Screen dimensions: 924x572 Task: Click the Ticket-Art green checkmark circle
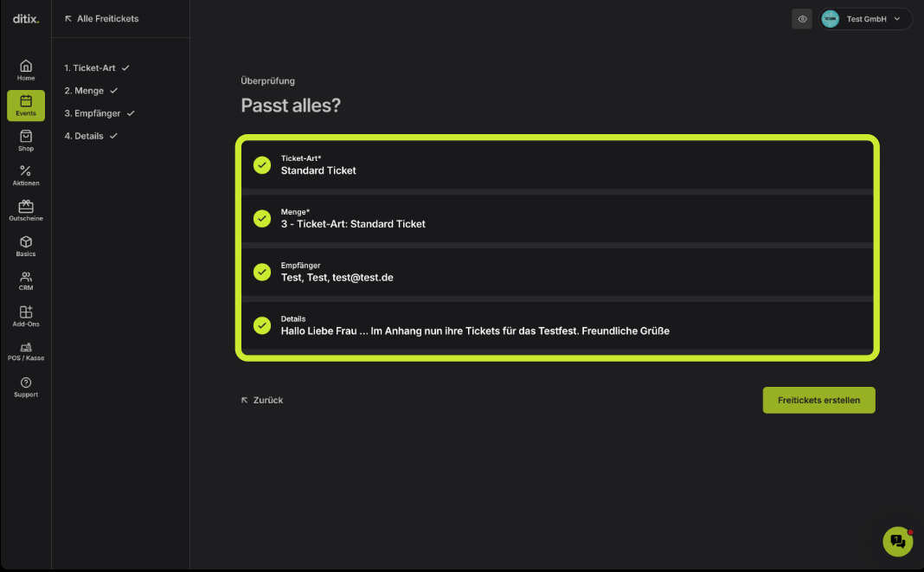click(x=261, y=165)
